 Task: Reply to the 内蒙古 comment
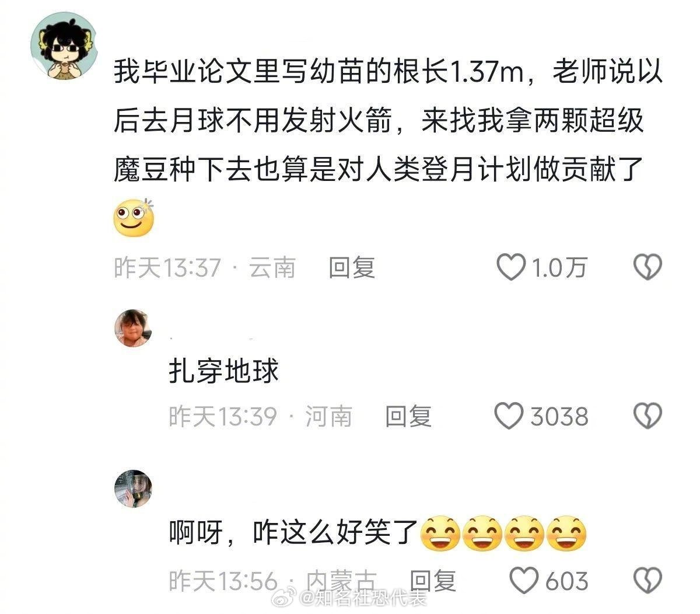[x=433, y=581]
